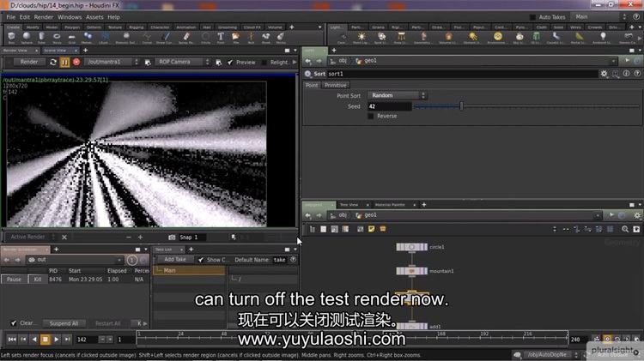Select the Grid shelf tool
Viewport: 644px width, 361px height.
(x=72, y=38)
